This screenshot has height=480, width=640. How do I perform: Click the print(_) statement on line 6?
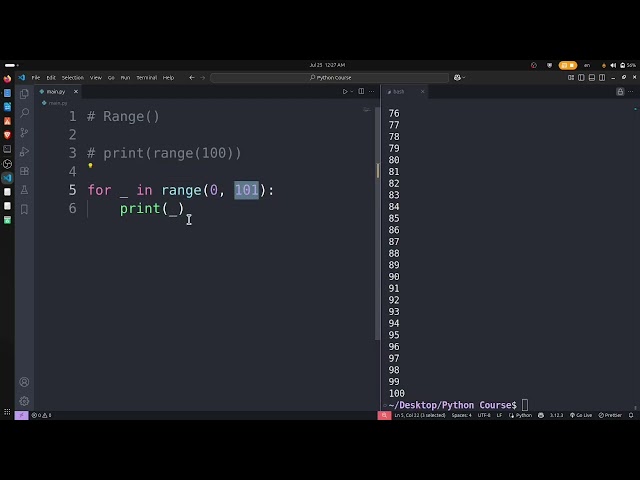pyautogui.click(x=152, y=209)
